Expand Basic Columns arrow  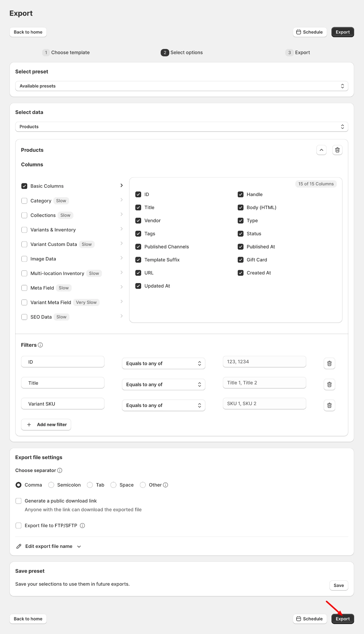tap(121, 186)
